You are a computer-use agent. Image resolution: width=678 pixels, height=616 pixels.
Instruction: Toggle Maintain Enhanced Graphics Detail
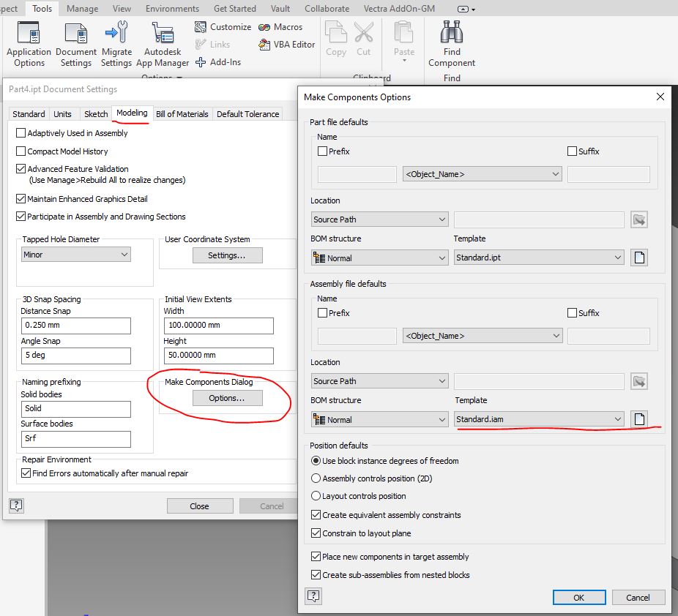point(21,199)
